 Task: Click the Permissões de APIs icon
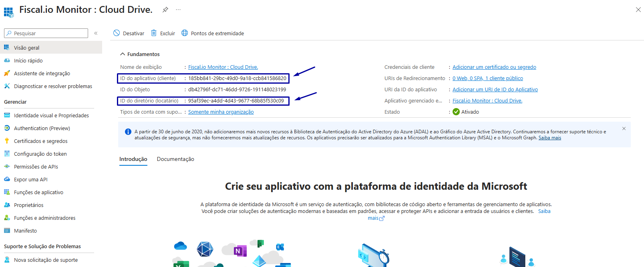[x=7, y=167]
